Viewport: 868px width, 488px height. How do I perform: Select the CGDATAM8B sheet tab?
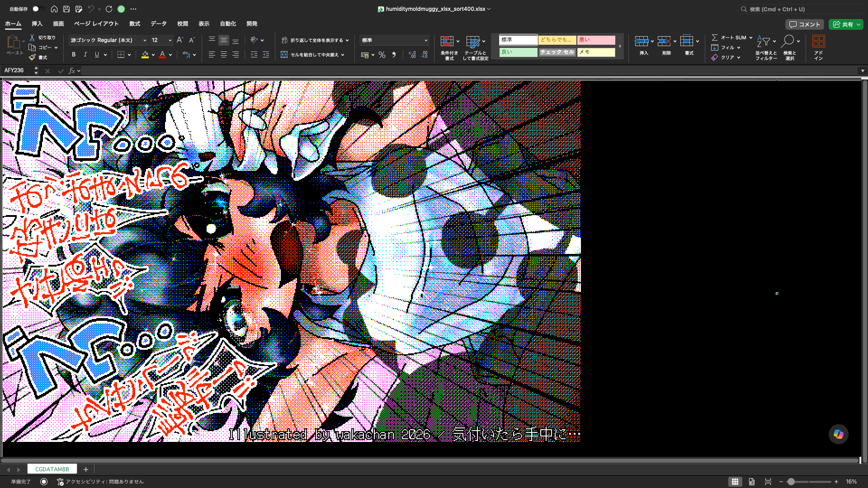click(52, 469)
